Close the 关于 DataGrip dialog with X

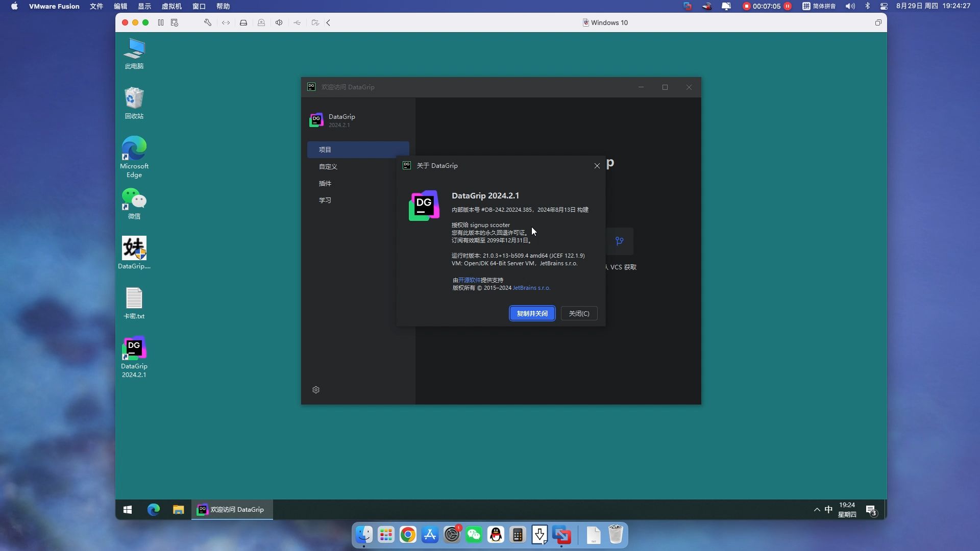pyautogui.click(x=597, y=166)
